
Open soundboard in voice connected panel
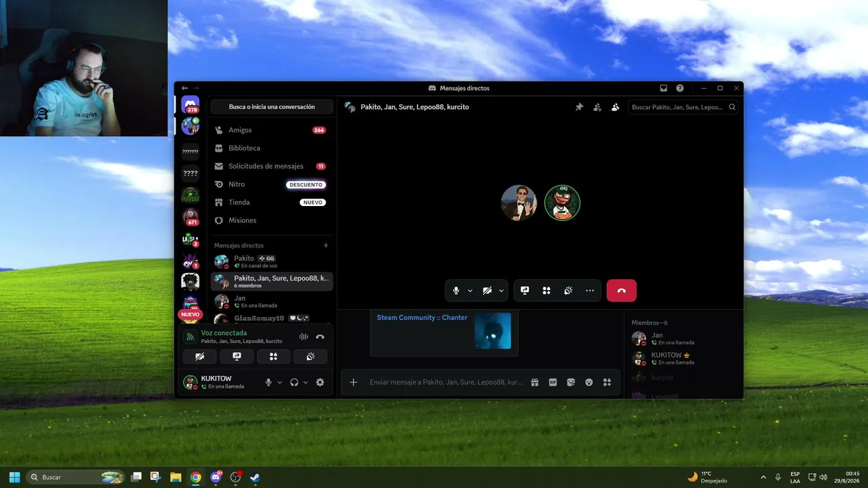pyautogui.click(x=311, y=356)
